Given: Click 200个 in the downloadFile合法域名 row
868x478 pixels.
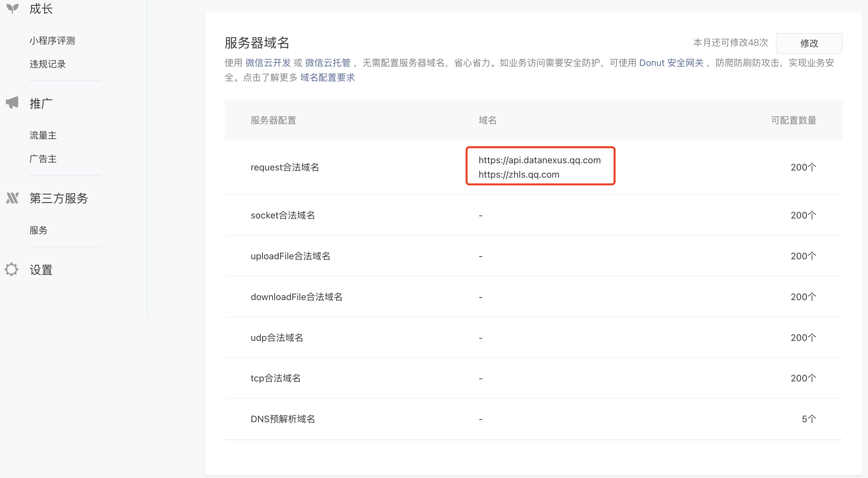Looking at the screenshot, I should pyautogui.click(x=803, y=297).
